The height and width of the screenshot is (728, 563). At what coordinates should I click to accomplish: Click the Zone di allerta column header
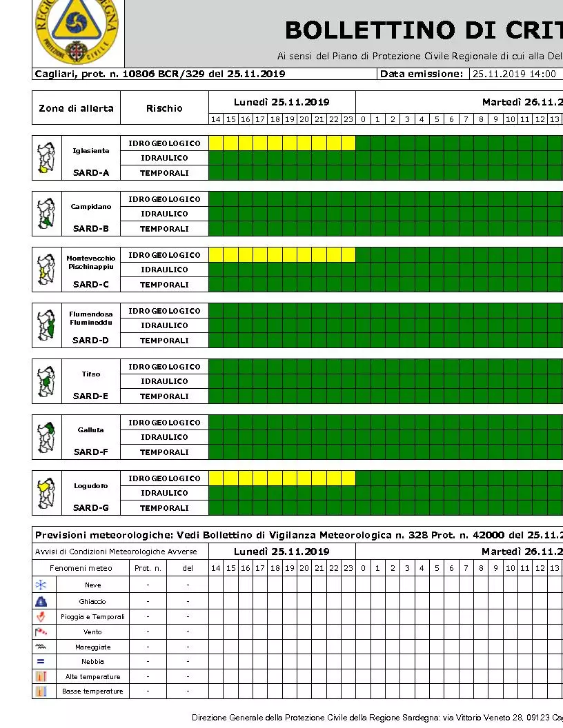point(76,108)
